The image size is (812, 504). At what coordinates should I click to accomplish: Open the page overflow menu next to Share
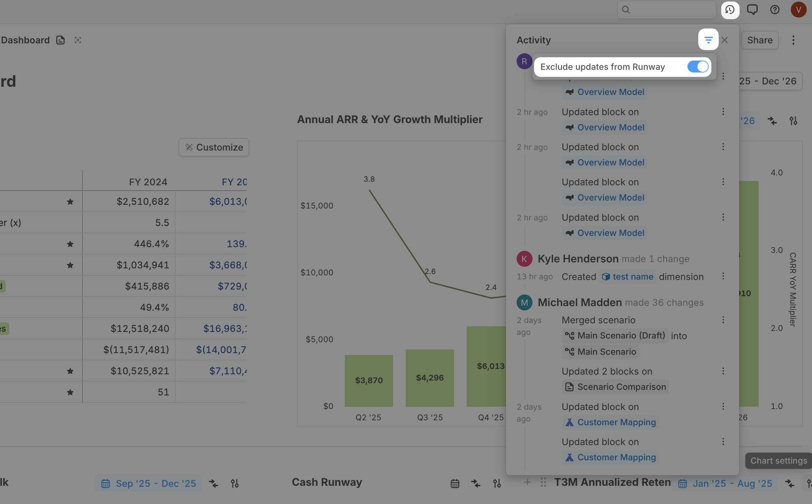[x=793, y=40]
